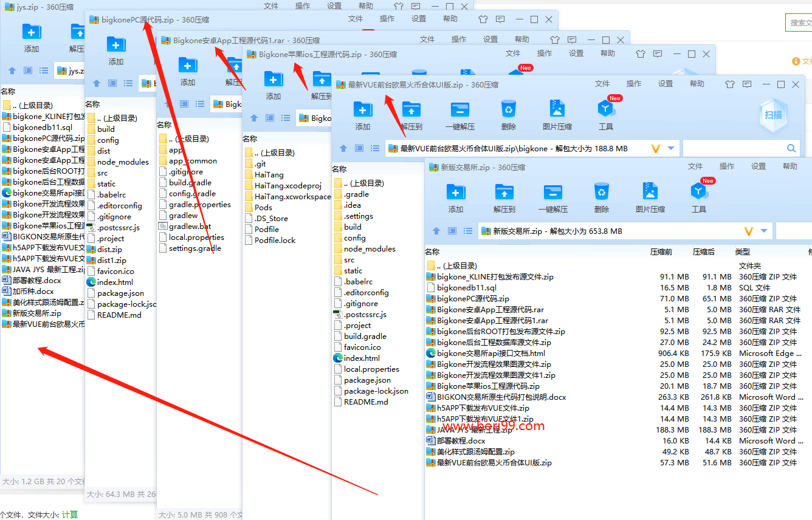Switch to list view in 最新VUE前台 window
Screen dimensions: 812x520
pos(375,148)
